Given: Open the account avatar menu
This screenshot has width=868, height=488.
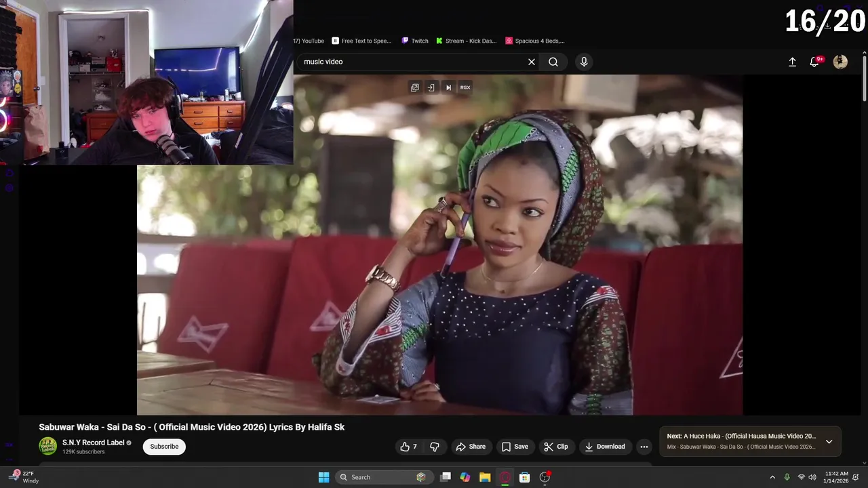Looking at the screenshot, I should (840, 62).
